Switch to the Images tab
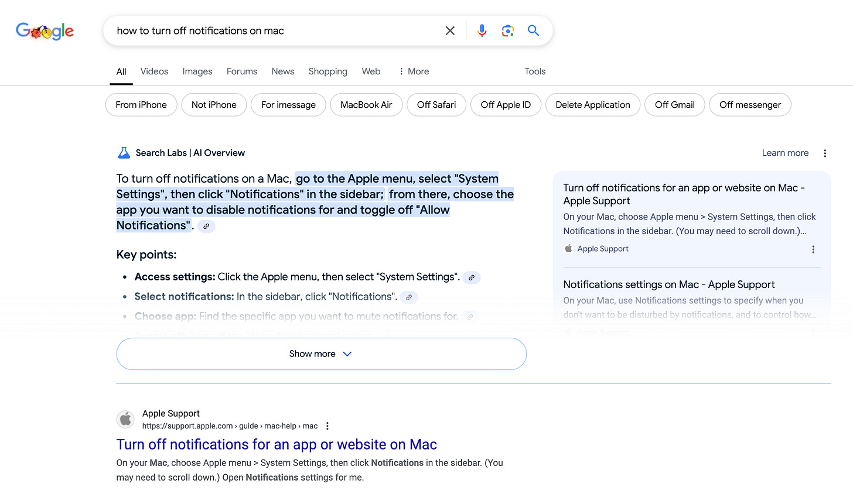 pos(197,71)
